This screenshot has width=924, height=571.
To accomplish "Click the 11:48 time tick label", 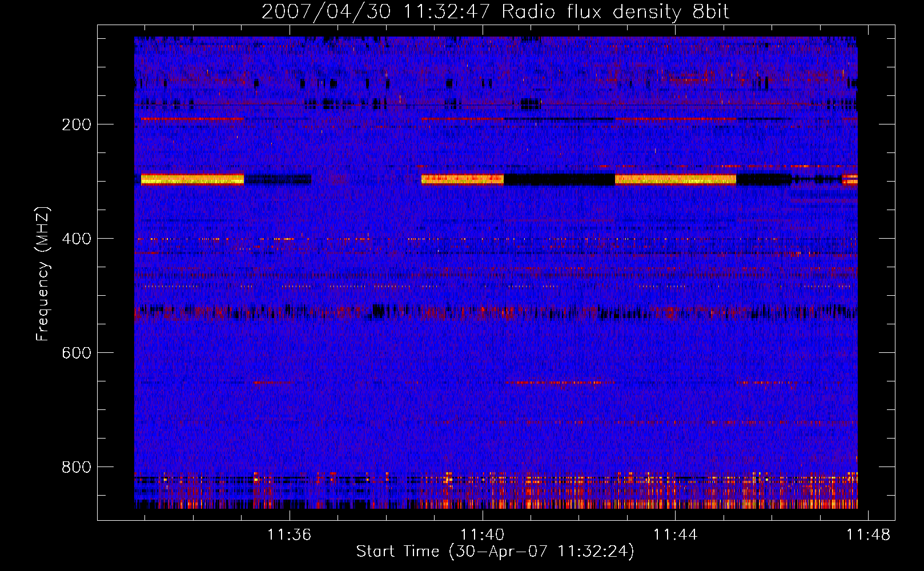I will (x=868, y=534).
